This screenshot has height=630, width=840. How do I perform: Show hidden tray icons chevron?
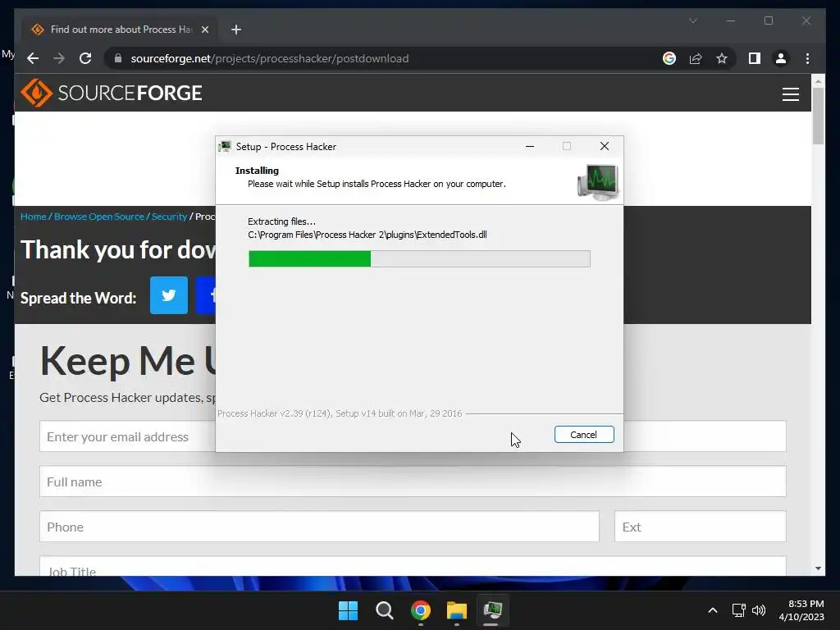point(713,610)
